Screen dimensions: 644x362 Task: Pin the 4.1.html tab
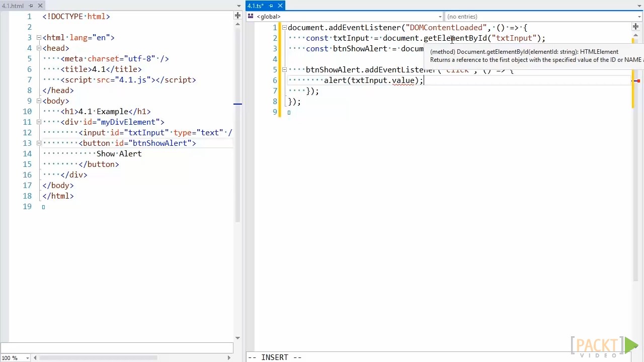[31, 6]
